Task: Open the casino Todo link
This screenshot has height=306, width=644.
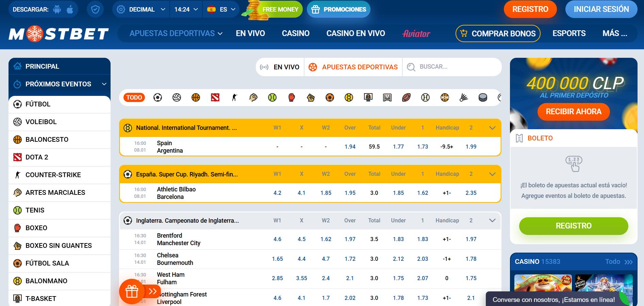Action: (618, 261)
